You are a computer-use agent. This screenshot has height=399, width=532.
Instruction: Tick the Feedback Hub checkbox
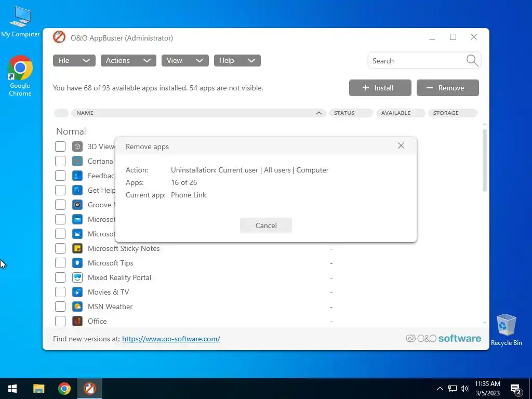(x=60, y=176)
